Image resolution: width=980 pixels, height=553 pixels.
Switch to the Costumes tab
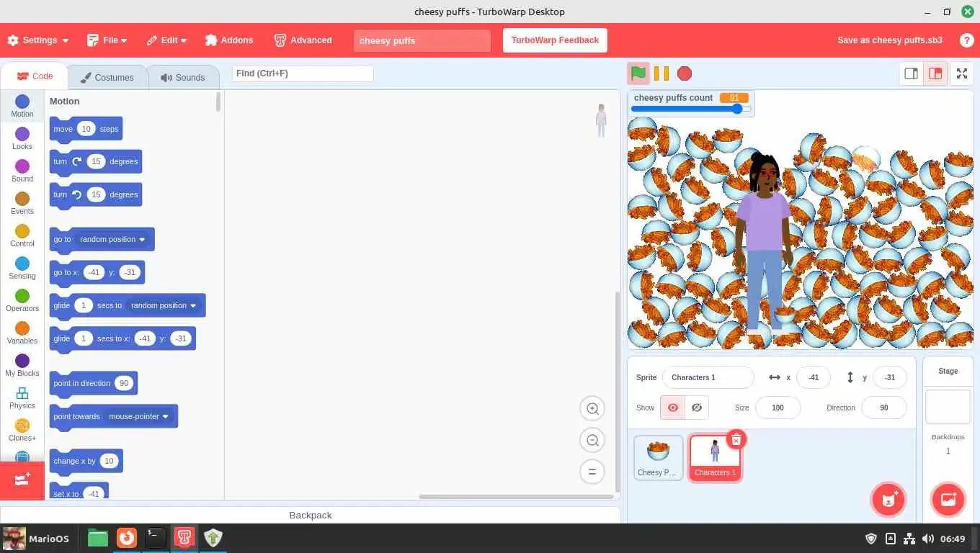[x=107, y=77]
